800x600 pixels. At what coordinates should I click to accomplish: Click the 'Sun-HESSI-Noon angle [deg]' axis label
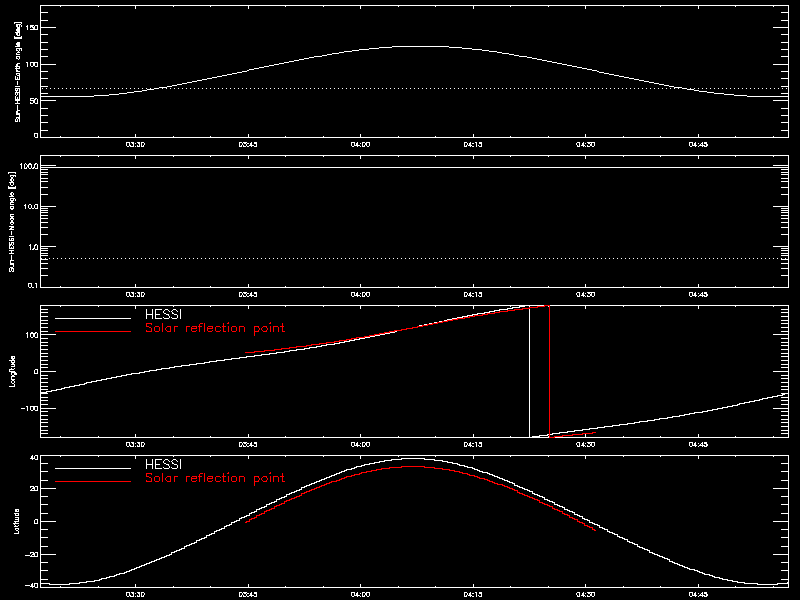(x=12, y=221)
